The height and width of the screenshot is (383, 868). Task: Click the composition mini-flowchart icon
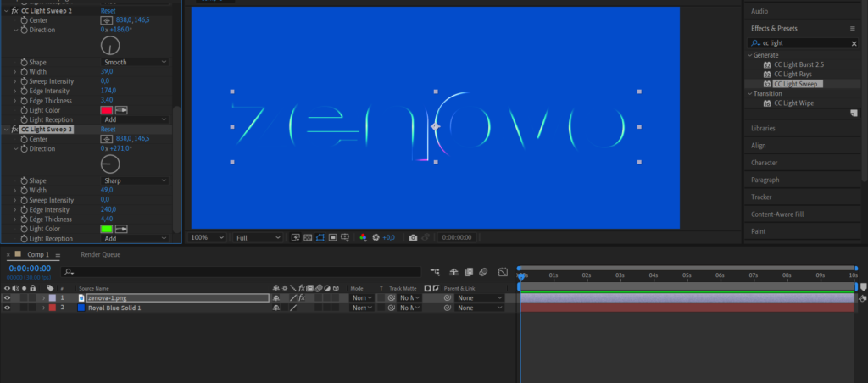(x=436, y=272)
